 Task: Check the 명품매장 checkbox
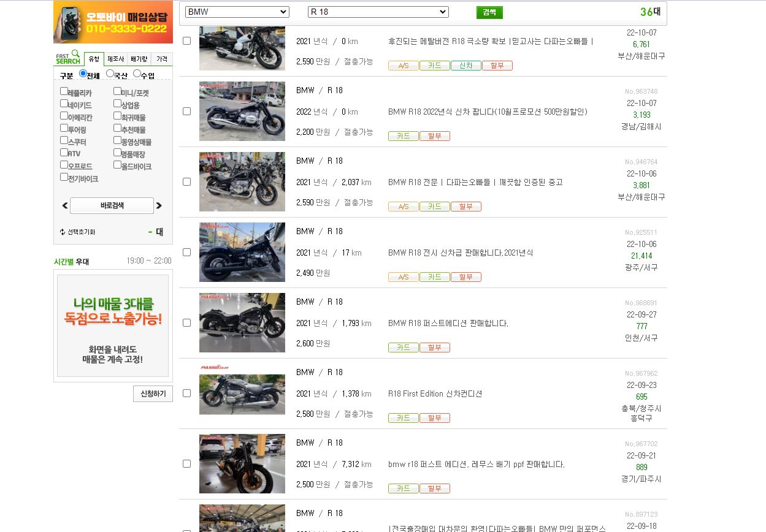117,153
